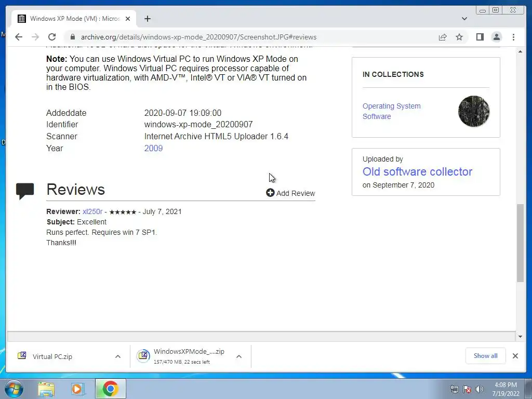The height and width of the screenshot is (399, 532).
Task: Click the Reviews speech bubble icon
Action: coord(25,191)
